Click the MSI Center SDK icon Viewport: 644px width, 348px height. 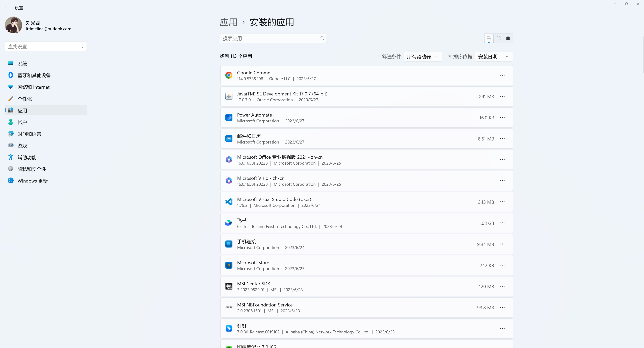[229, 286]
